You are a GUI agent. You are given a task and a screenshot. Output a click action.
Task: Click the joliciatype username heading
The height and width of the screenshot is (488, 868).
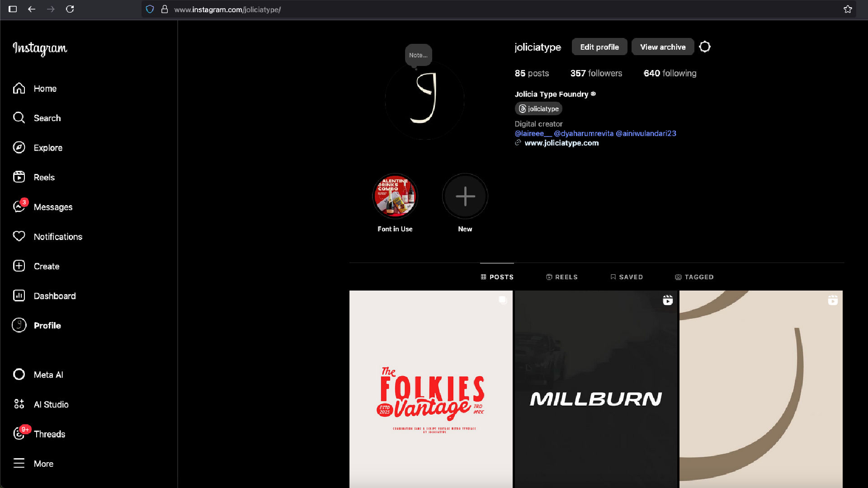point(538,47)
